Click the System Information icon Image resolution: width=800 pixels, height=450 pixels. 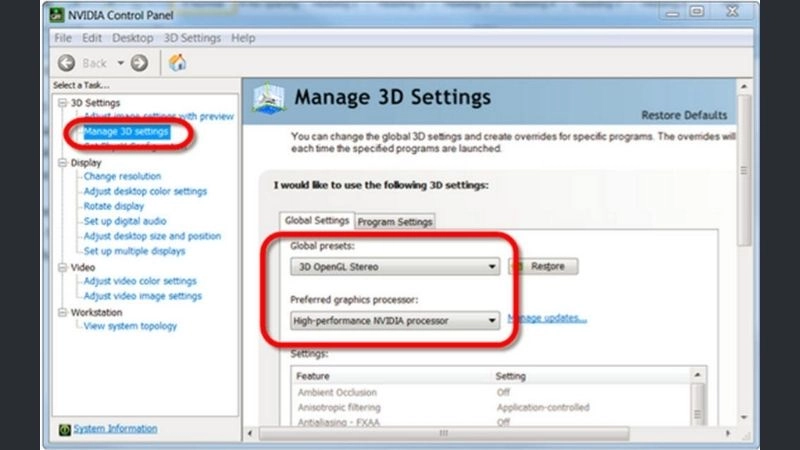pyautogui.click(x=64, y=430)
